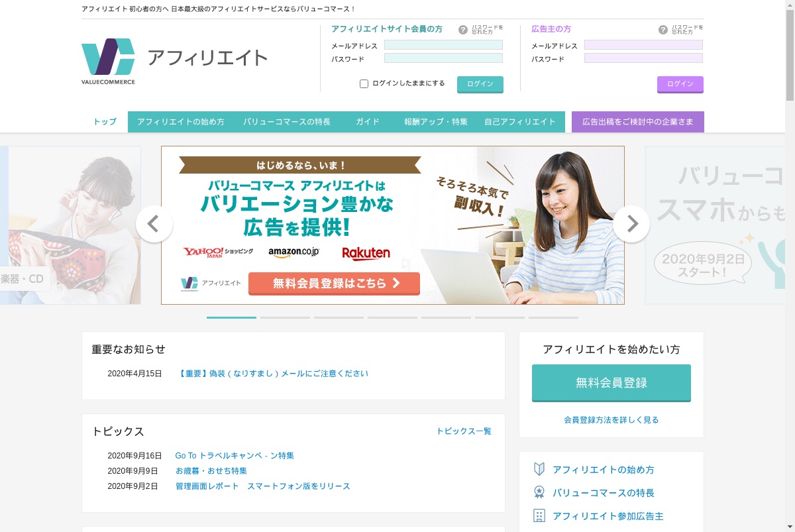Click date text 2020年4月15日
The image size is (795, 532).
click(135, 374)
